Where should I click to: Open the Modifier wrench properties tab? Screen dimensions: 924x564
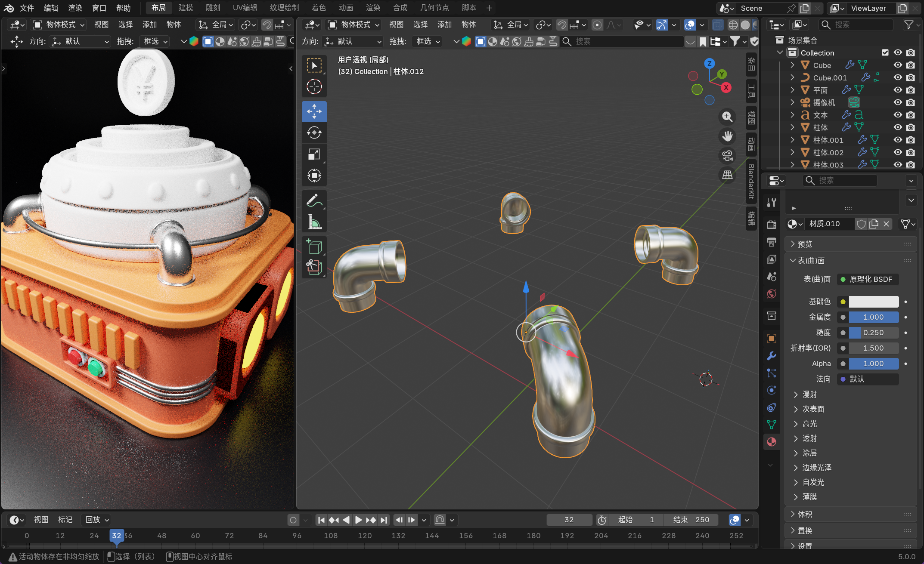771,356
